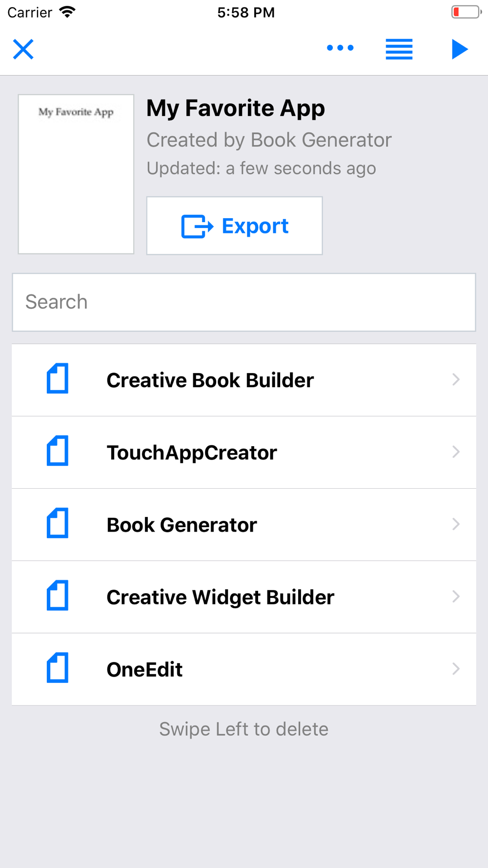Expand TouchAppCreator via its chevron
The height and width of the screenshot is (868, 488).
[456, 452]
